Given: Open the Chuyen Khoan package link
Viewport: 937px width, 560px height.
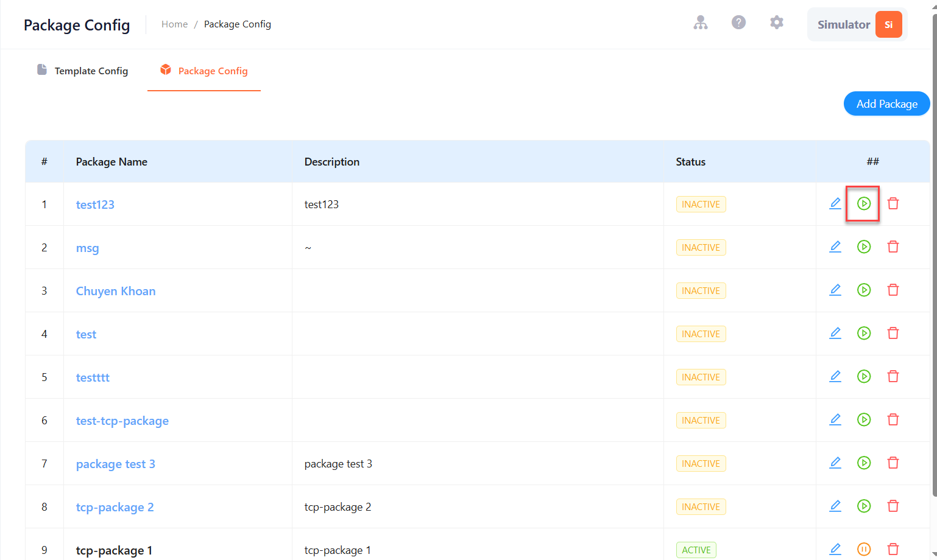Looking at the screenshot, I should [x=116, y=291].
